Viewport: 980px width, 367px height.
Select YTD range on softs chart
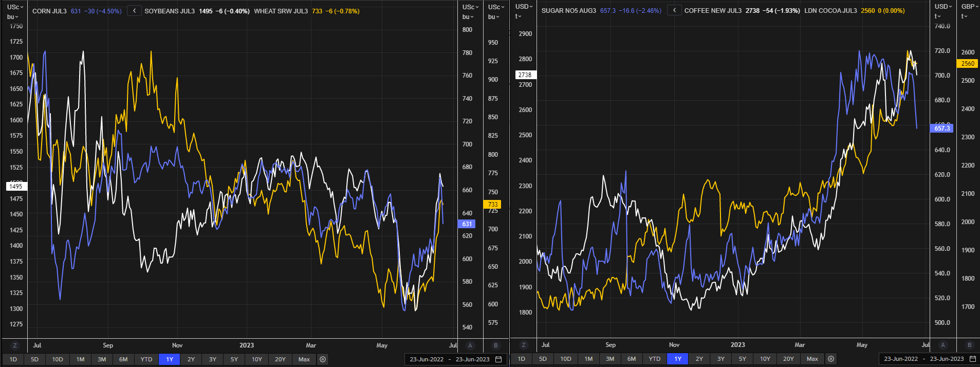(654, 359)
